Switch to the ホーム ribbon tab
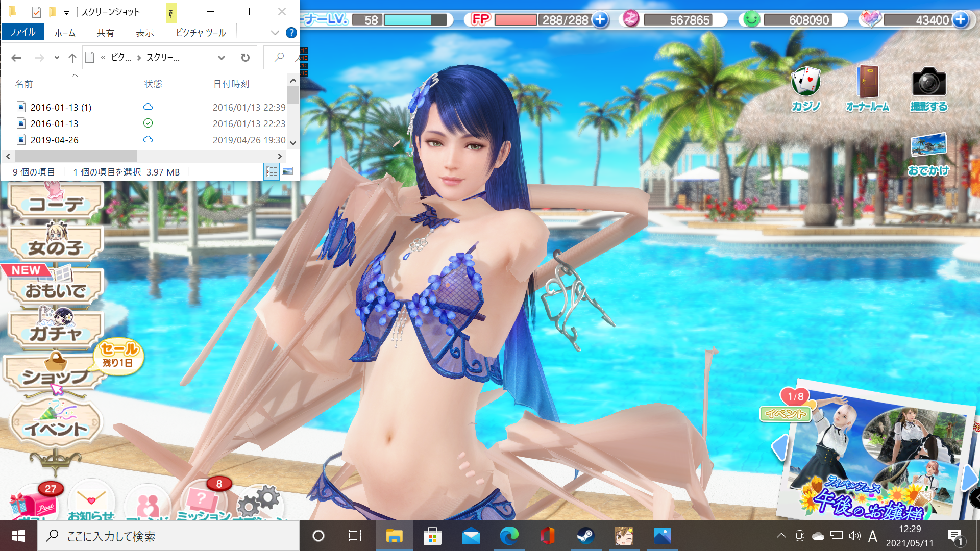Viewport: 980px width, 551px height. (x=65, y=33)
